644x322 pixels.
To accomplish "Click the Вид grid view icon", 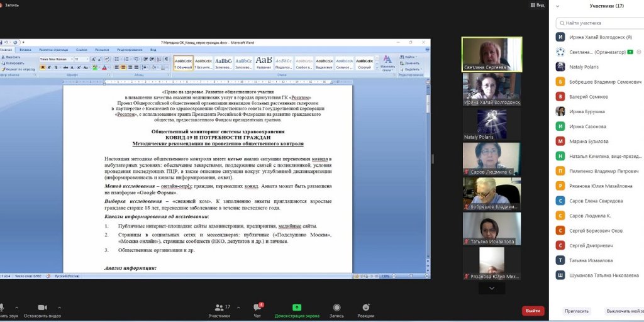I will (532, 4).
